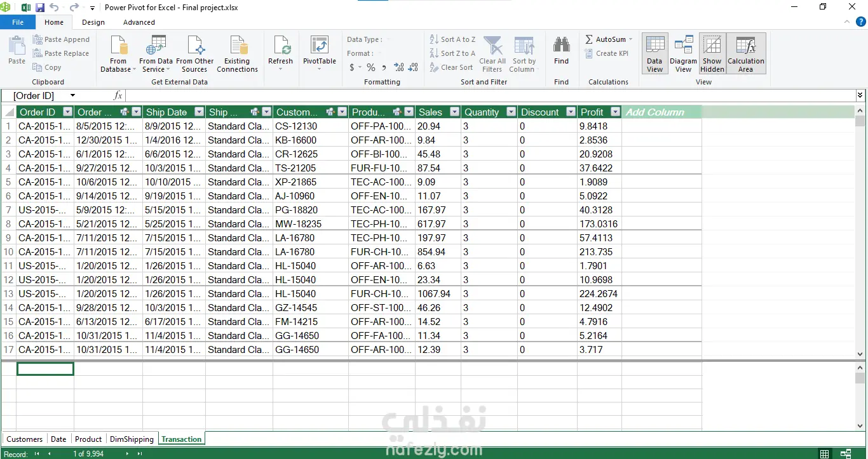Screen dimensions: 868x459
Task: Increase decimal places
Action: click(398, 67)
